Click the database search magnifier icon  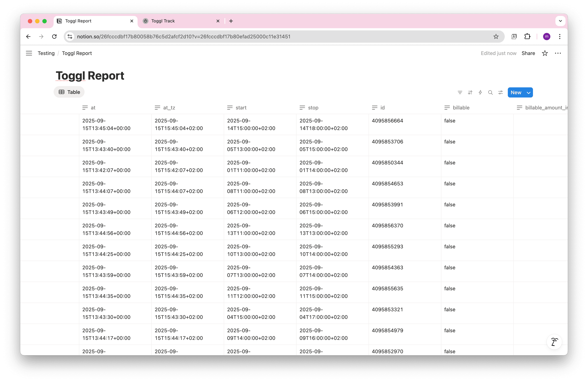490,93
